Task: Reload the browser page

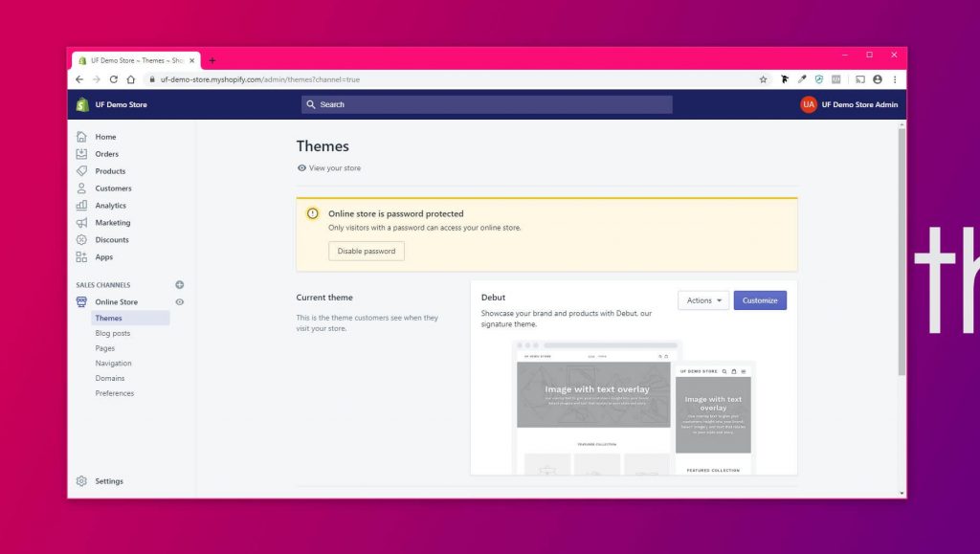Action: coord(114,79)
